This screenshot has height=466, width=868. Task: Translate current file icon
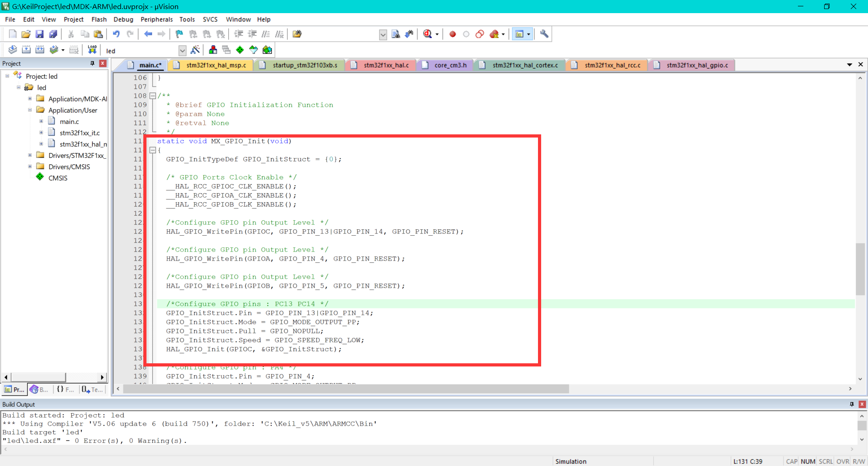pyautogui.click(x=13, y=50)
